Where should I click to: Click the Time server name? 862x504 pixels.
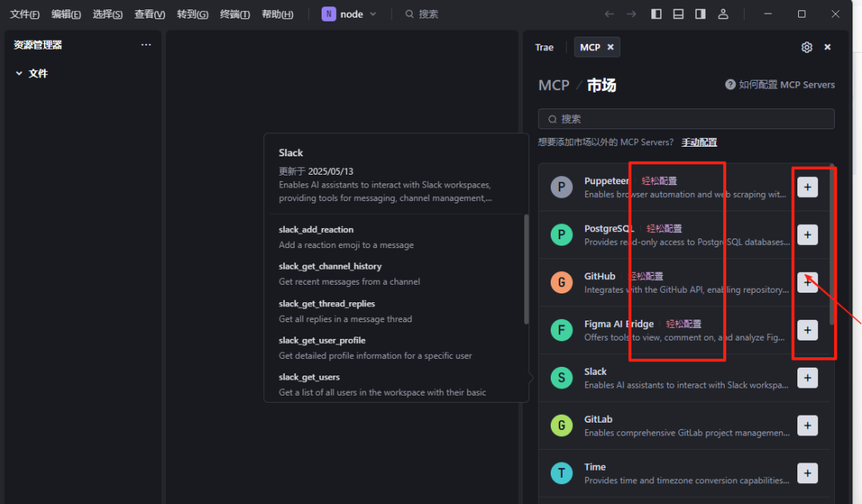595,467
